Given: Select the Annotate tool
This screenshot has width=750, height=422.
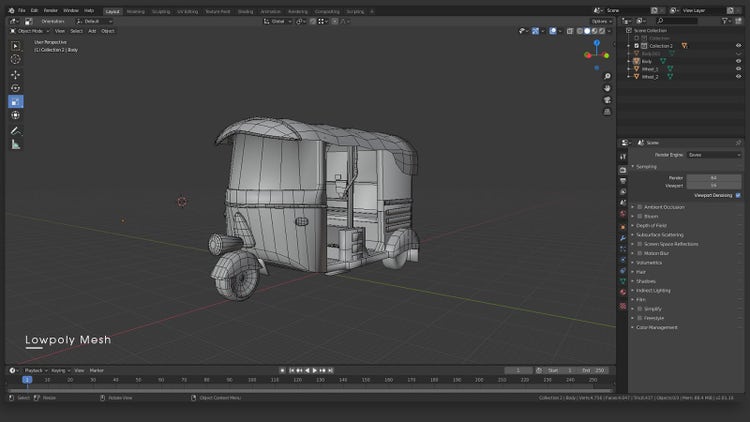Looking at the screenshot, I should [x=15, y=130].
